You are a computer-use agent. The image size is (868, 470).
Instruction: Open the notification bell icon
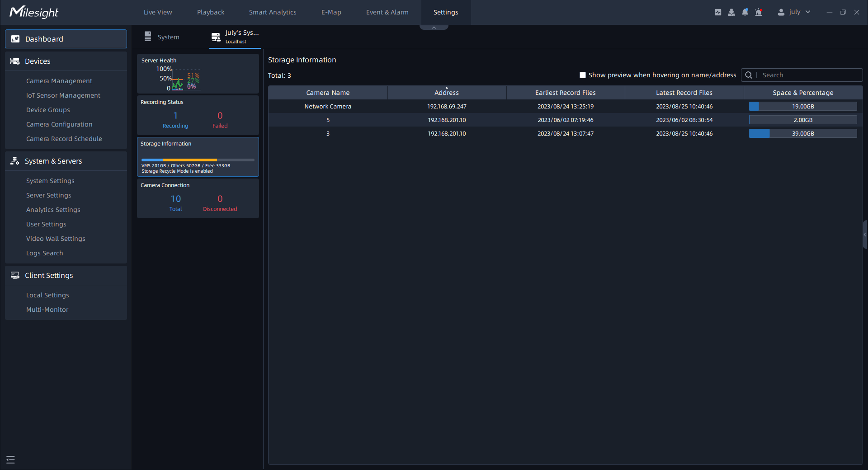coord(745,12)
